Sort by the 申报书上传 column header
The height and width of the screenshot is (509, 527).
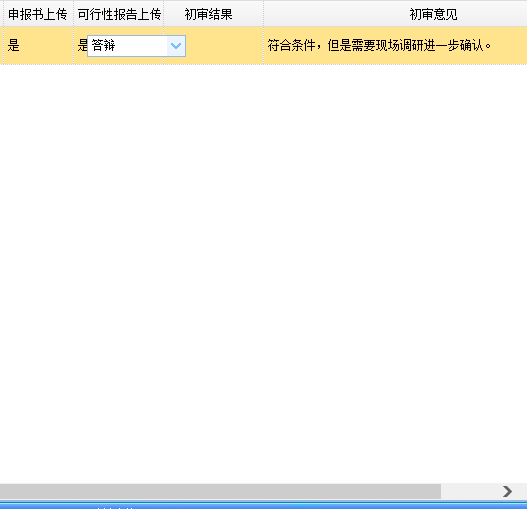(38, 14)
